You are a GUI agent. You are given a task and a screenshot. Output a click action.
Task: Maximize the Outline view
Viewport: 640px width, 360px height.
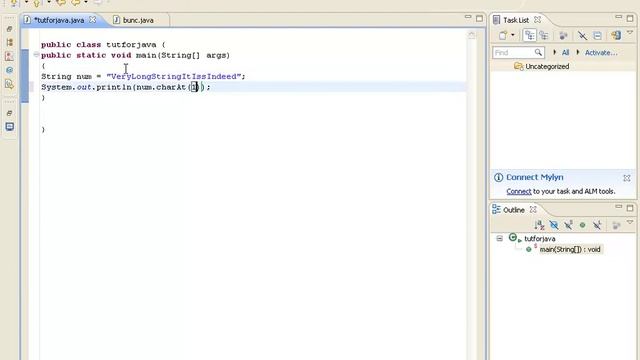(x=630, y=208)
